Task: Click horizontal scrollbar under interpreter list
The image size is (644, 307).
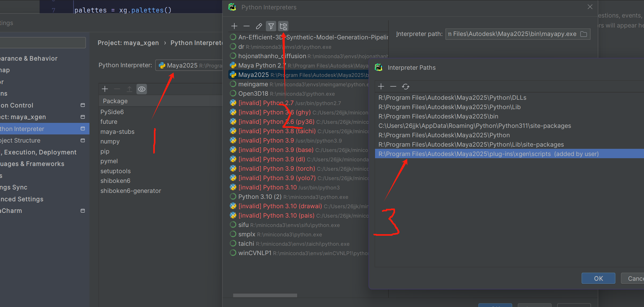Action: tap(265, 295)
